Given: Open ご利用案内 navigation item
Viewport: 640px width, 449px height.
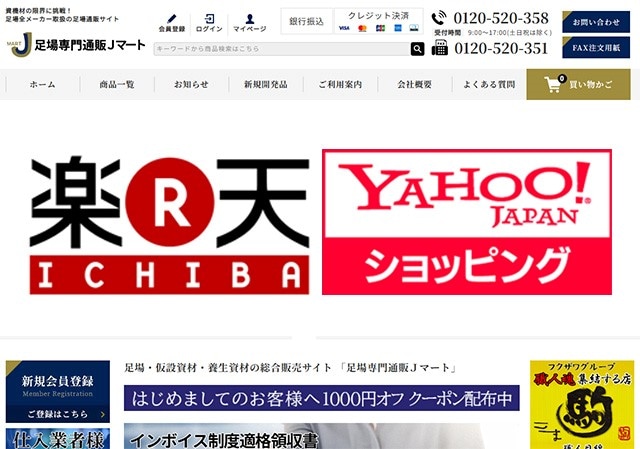Looking at the screenshot, I should pyautogui.click(x=340, y=85).
